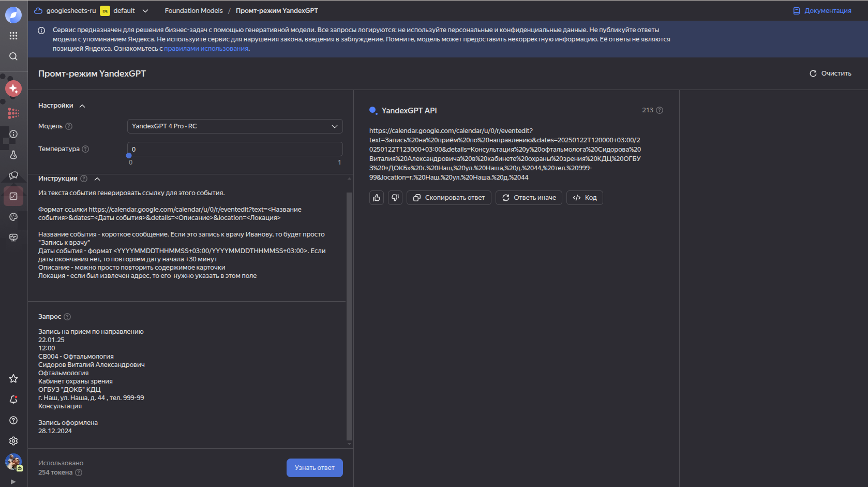Viewport: 868px width, 487px height.
Task: Click Промт-режим YandexGPT breadcrumb
Action: click(x=277, y=11)
